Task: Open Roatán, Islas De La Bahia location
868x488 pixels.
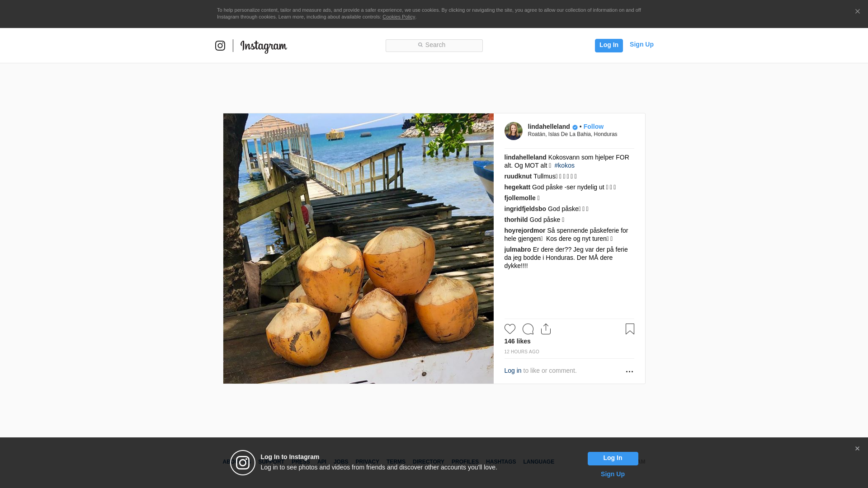Action: coord(572,134)
